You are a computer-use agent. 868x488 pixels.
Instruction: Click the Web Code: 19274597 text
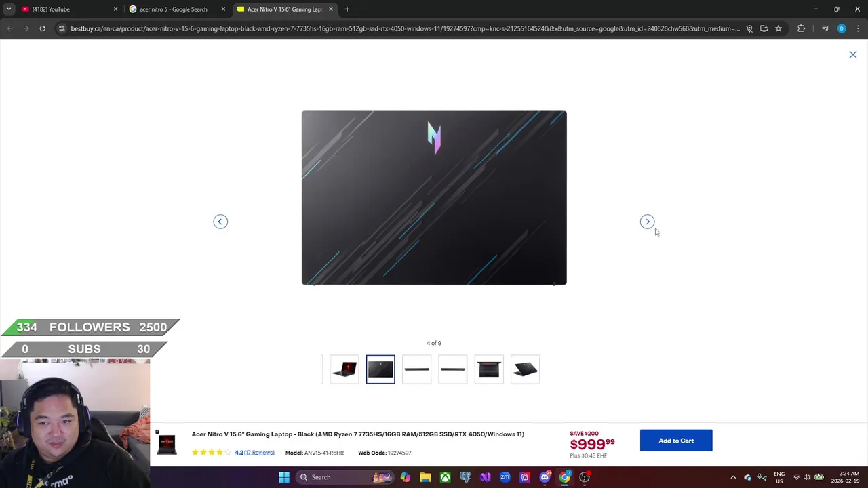point(384,453)
